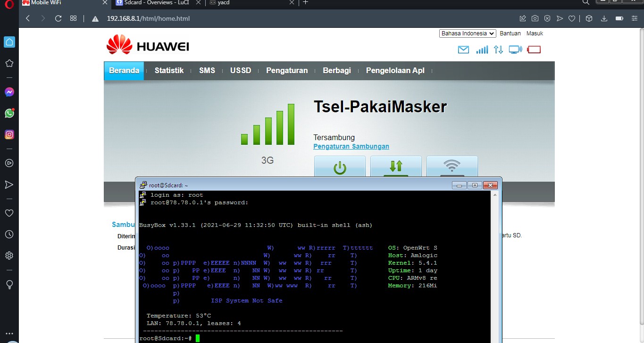
Task: Click the Huawei logo
Action: click(x=148, y=45)
